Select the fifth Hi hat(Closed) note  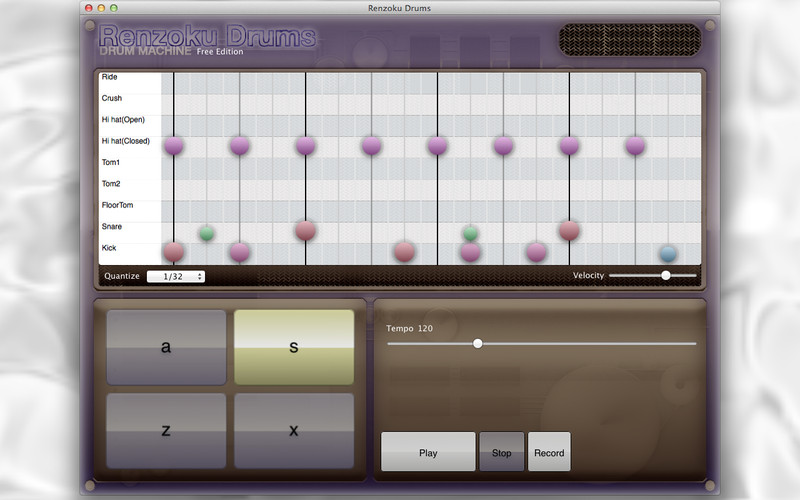(437, 146)
